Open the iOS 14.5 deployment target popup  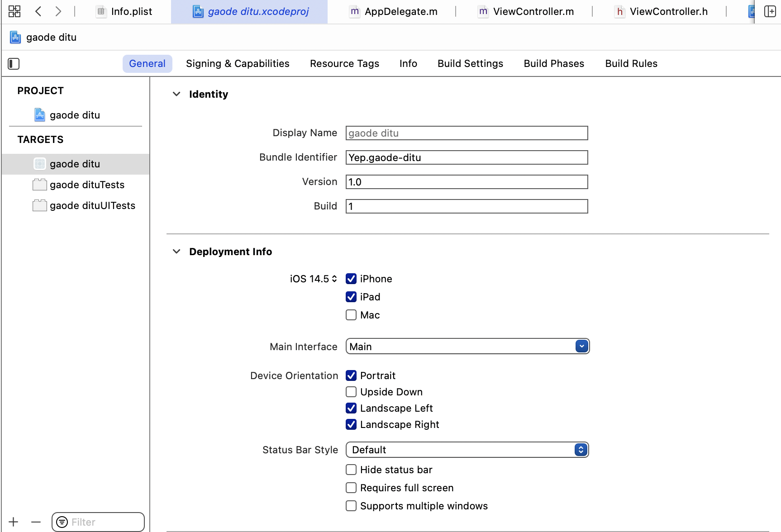[314, 279]
